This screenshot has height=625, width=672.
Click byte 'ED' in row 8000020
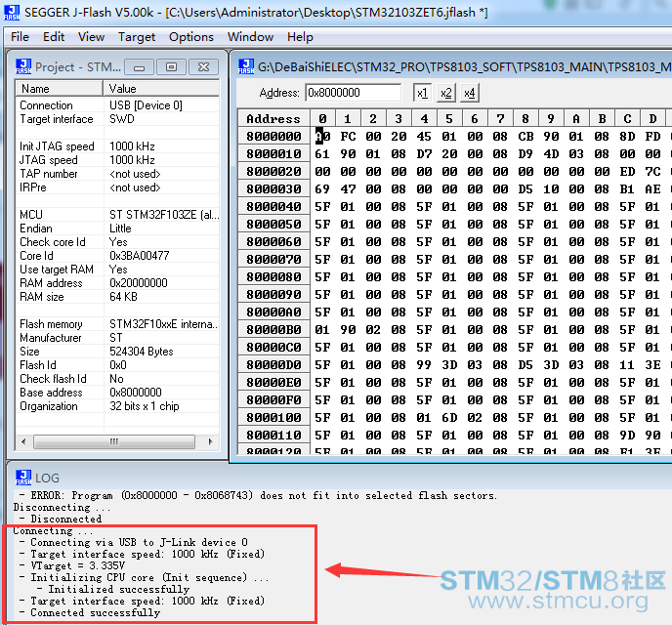[627, 171]
